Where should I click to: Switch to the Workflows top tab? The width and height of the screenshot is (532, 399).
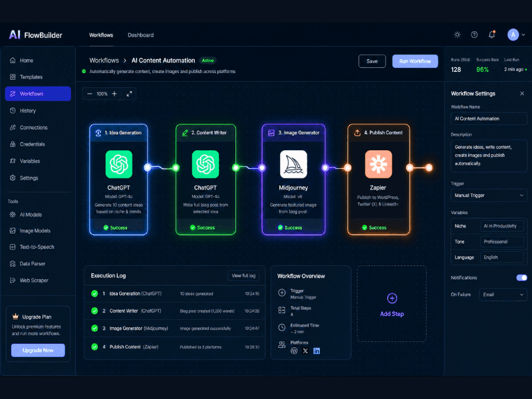tap(101, 35)
